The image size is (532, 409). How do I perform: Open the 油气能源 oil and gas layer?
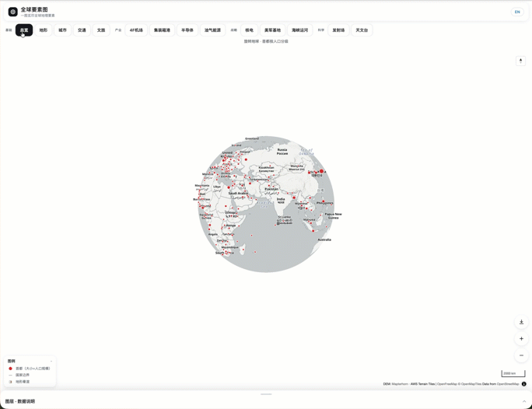click(212, 30)
